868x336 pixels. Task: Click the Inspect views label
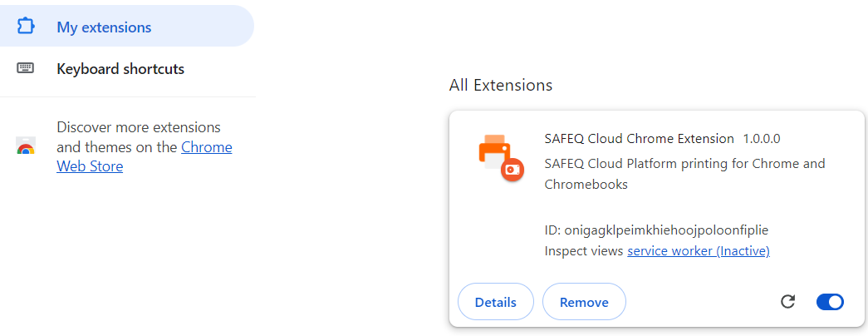click(x=583, y=250)
